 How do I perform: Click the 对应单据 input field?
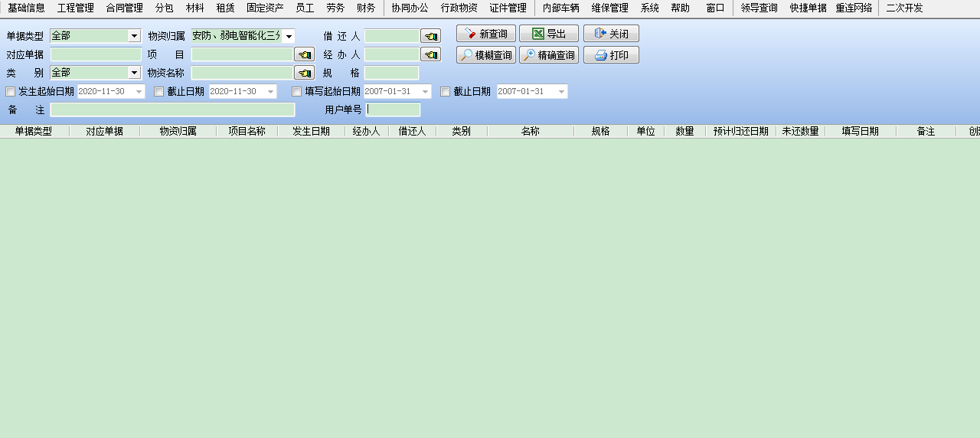96,54
